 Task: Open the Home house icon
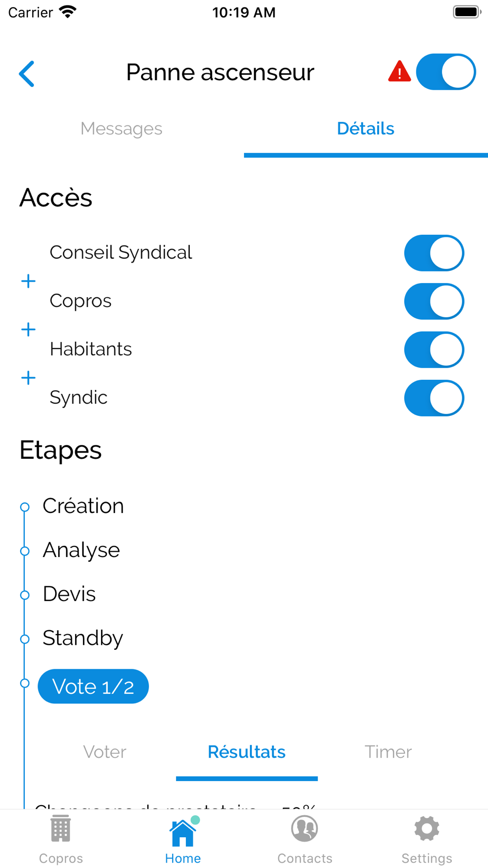pos(183,832)
